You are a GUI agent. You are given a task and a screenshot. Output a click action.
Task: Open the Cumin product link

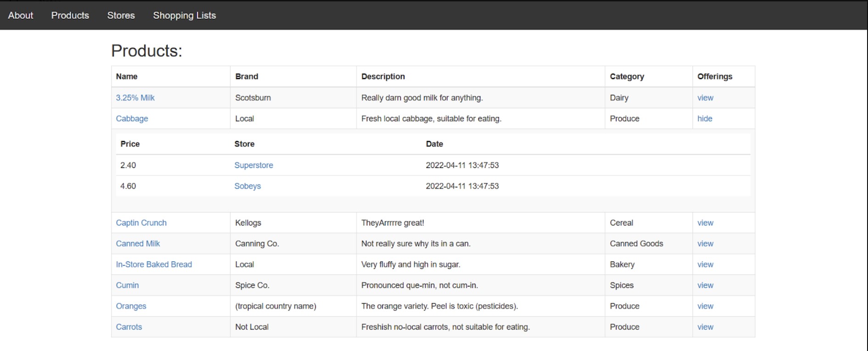[x=127, y=285]
